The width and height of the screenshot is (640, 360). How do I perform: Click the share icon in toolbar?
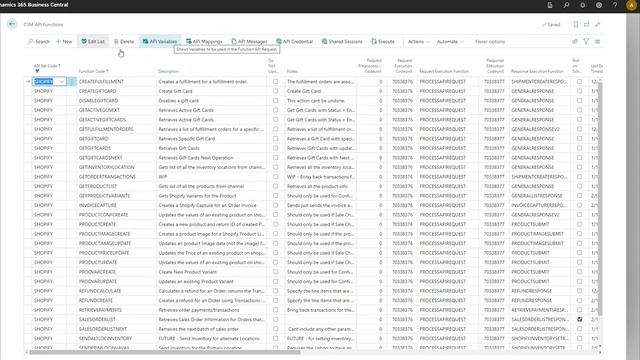575,41
